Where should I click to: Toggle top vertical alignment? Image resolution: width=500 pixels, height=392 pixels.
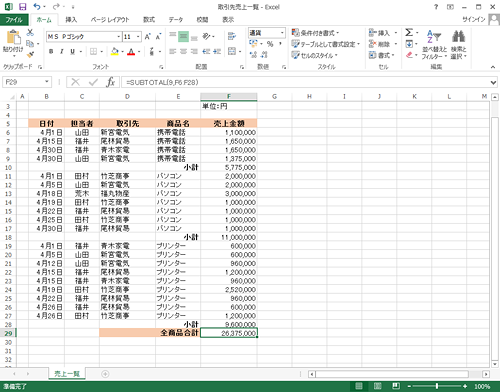click(x=172, y=35)
